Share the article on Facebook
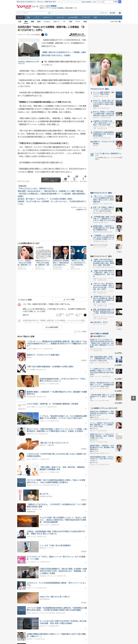Viewport: 138px width, 644px height. pos(46,35)
